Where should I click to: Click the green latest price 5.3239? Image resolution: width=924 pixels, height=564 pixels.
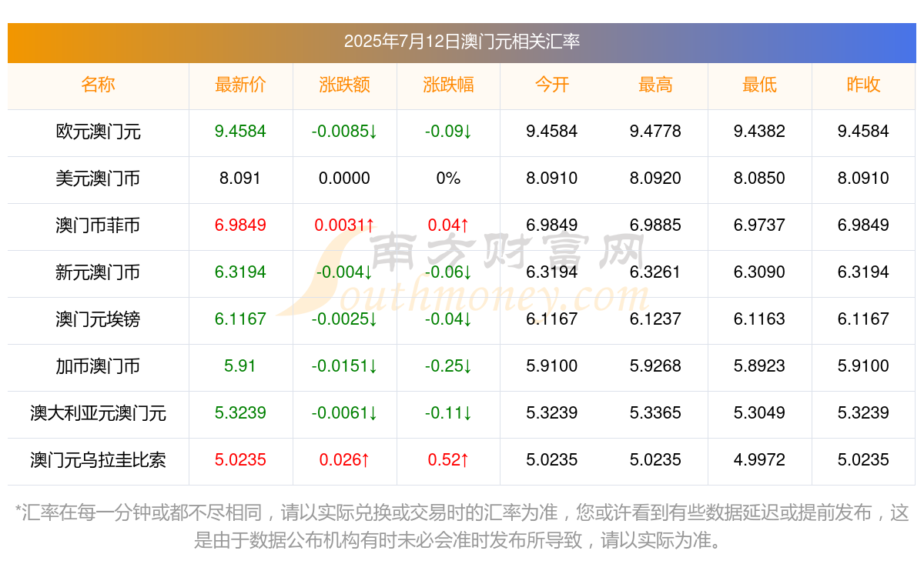(240, 413)
